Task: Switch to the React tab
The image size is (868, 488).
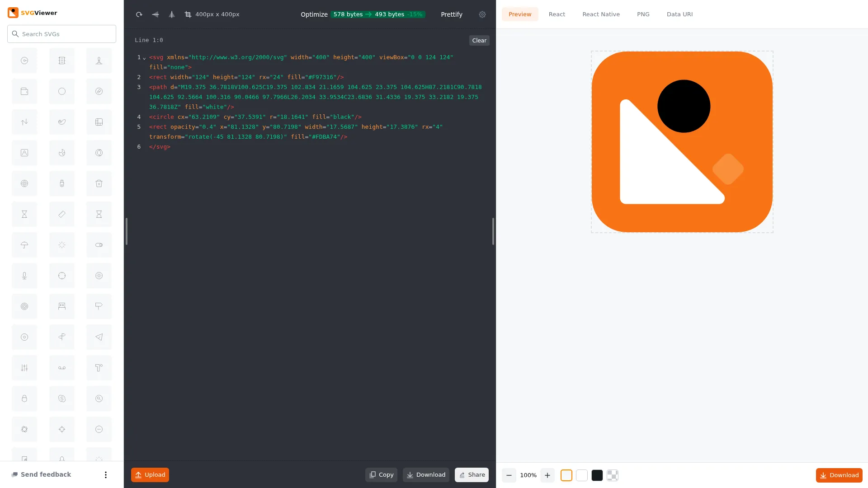Action: coord(557,14)
